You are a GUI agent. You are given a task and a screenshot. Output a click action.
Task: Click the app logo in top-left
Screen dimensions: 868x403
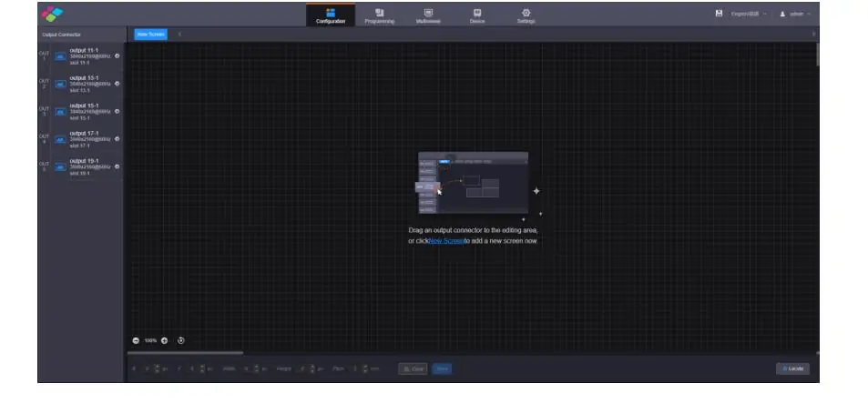[x=52, y=14]
